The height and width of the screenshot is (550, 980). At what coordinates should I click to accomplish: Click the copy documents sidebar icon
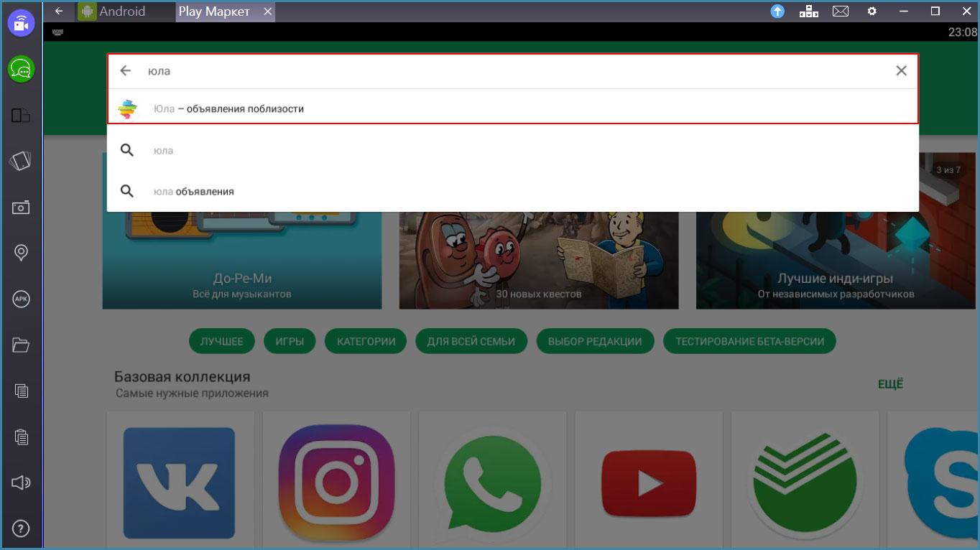21,391
